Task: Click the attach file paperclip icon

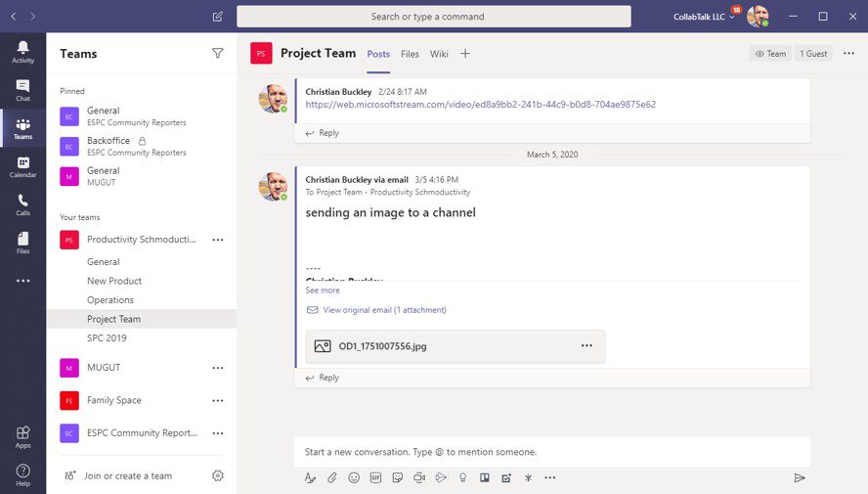Action: click(332, 477)
